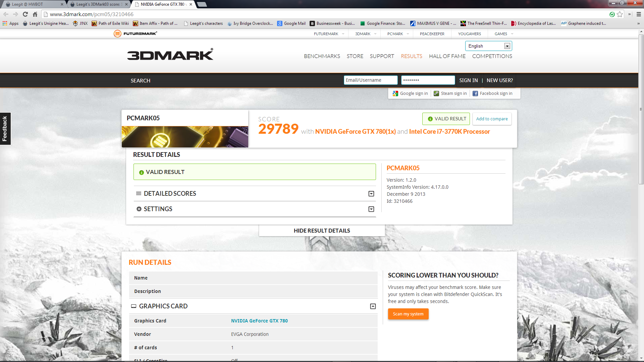The width and height of the screenshot is (644, 362).
Task: Click Add to compare button
Action: 492,119
